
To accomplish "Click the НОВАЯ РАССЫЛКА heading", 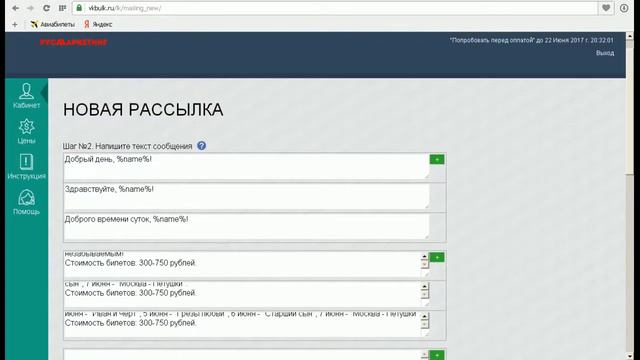I will tap(143, 110).
